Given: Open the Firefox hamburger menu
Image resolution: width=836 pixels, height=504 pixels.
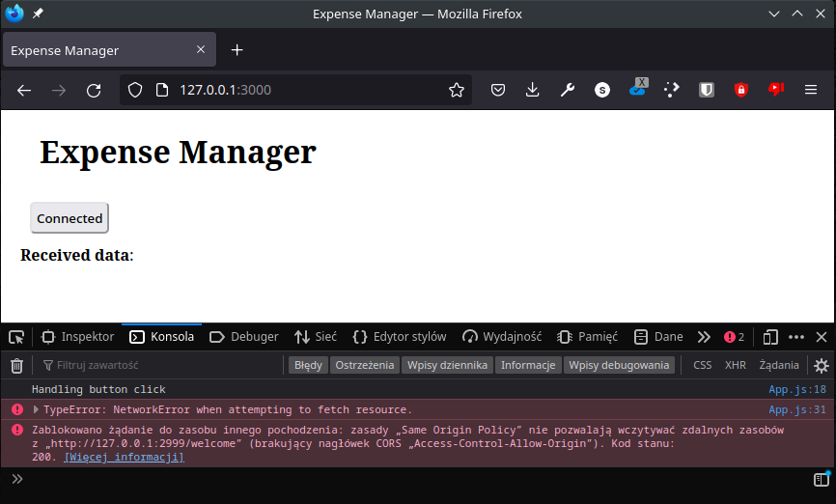Looking at the screenshot, I should coord(811,90).
